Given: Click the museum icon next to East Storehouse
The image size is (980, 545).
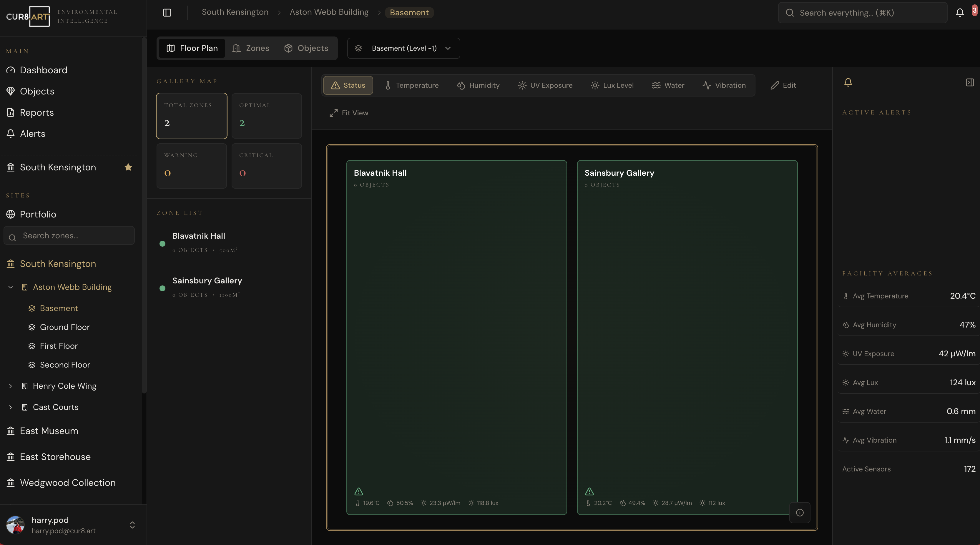Looking at the screenshot, I should pos(11,457).
